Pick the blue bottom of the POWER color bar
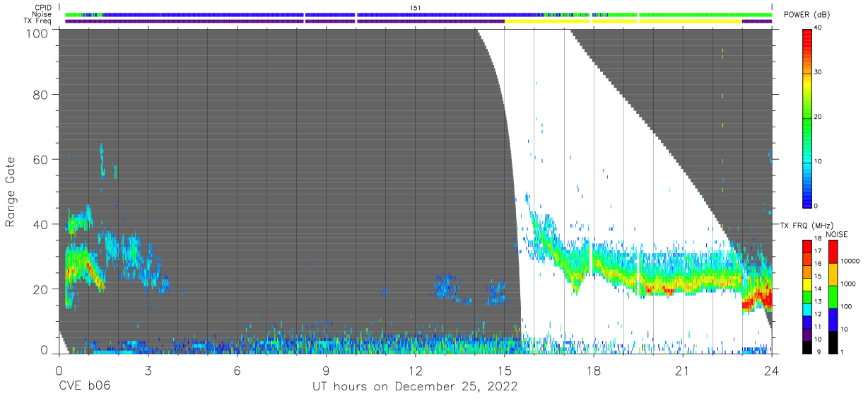 807,198
